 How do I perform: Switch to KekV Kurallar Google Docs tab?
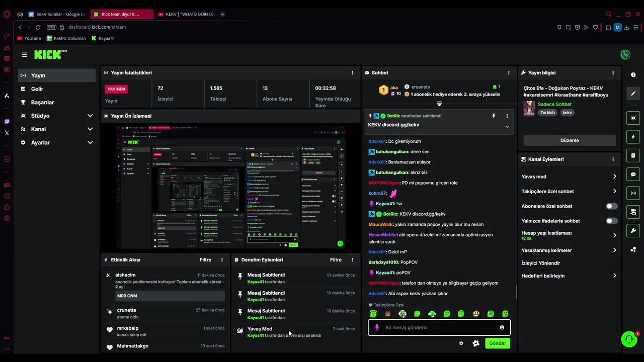[57, 14]
